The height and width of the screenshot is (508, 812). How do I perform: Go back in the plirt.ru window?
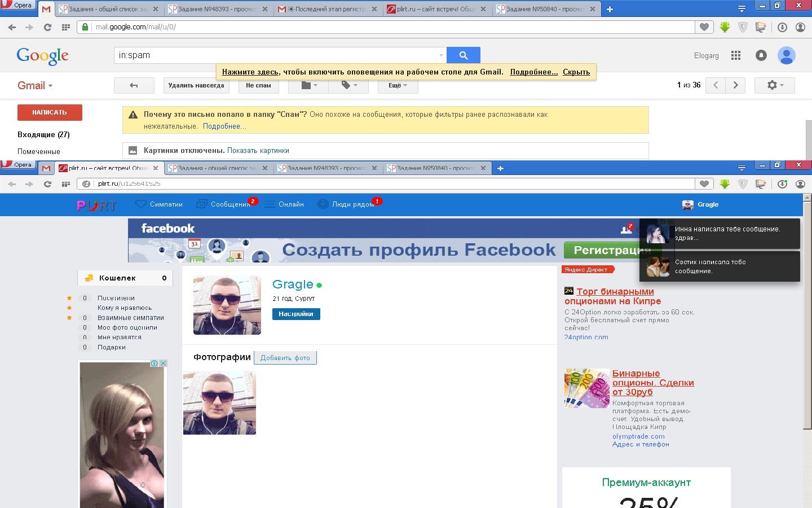12,184
